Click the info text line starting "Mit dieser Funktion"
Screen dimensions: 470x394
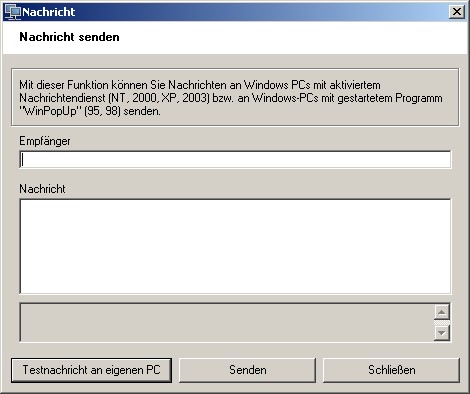click(x=200, y=85)
